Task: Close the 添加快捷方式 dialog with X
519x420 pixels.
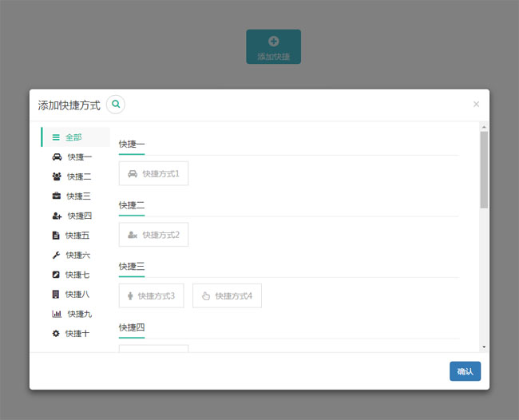Action: [477, 104]
